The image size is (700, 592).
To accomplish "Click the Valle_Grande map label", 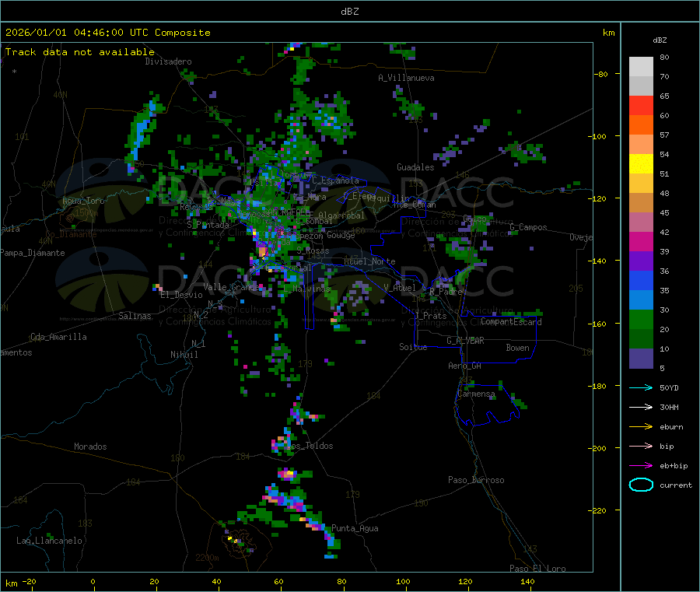I will 231,286.
